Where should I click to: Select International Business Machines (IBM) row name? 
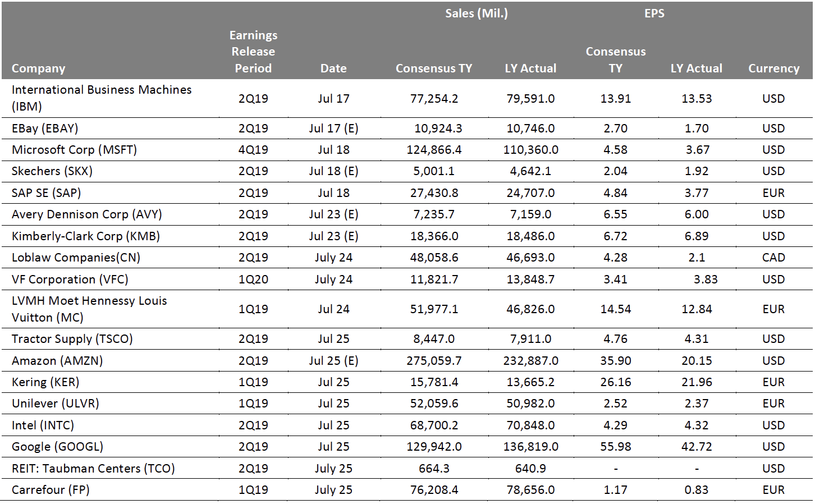[102, 98]
